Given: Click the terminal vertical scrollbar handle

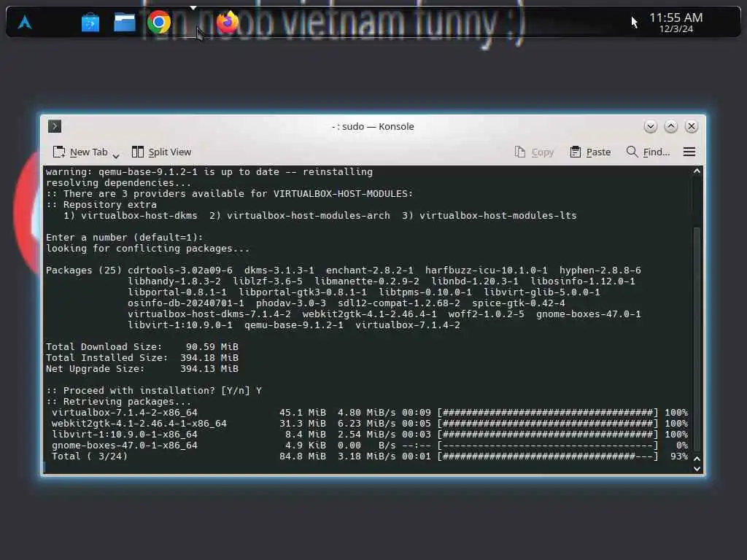Looking at the screenshot, I should pos(697,339).
